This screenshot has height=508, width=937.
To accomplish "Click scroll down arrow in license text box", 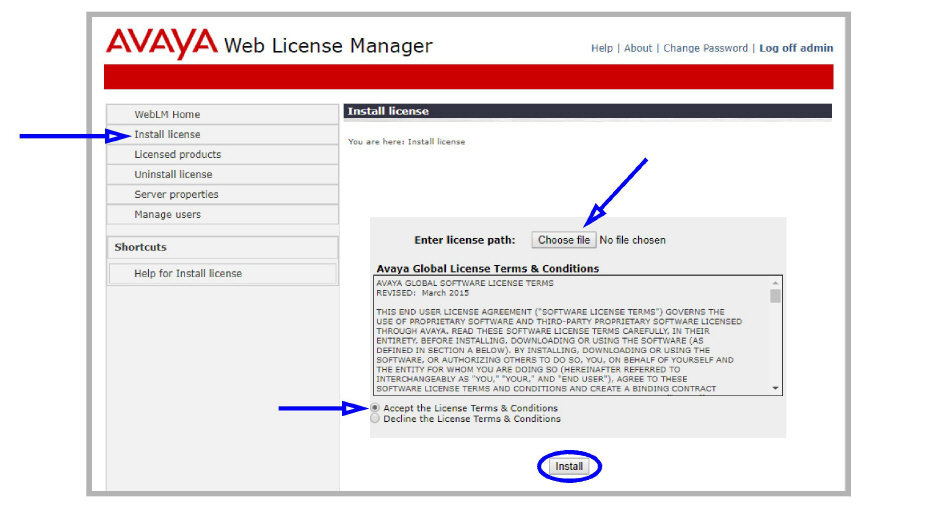I will (775, 388).
